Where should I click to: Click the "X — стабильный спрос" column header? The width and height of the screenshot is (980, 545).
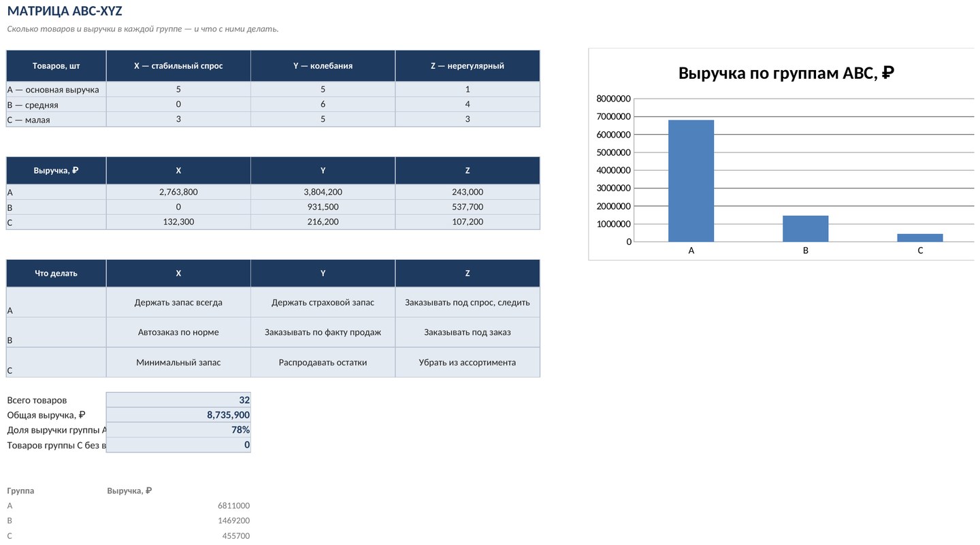178,66
